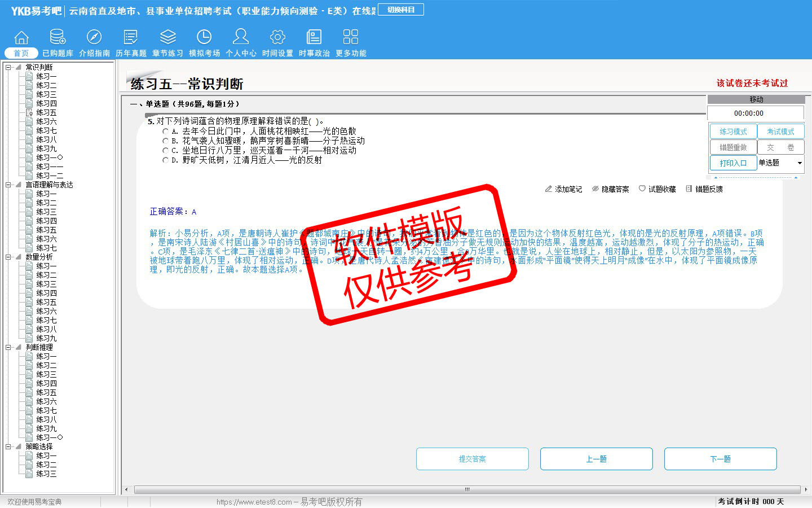Switch to 考试模式 tab
This screenshot has width=812, height=508.
pyautogui.click(x=780, y=132)
